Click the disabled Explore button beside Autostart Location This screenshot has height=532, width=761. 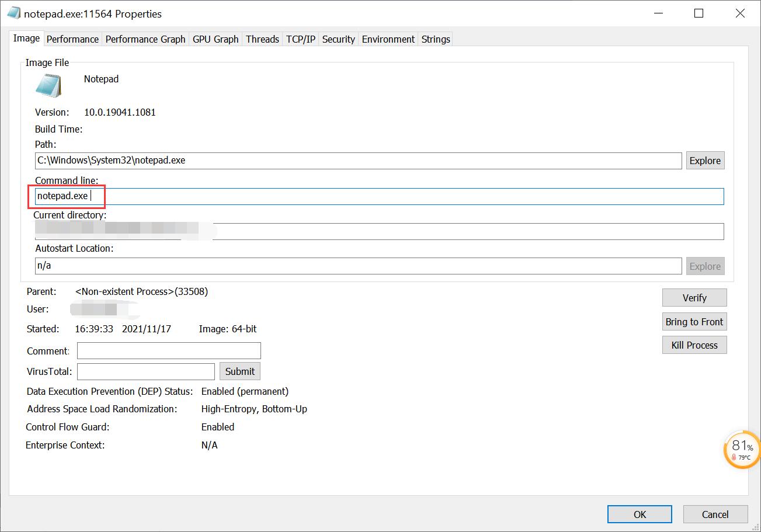(x=705, y=266)
